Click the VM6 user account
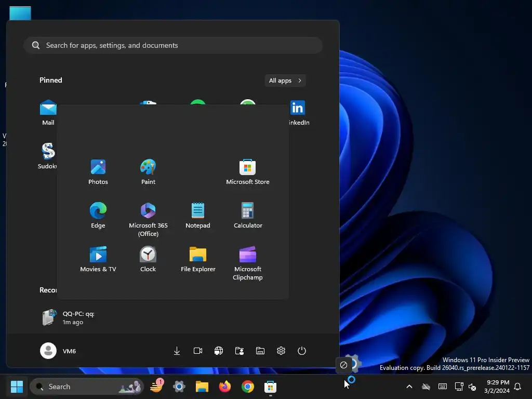 [58, 351]
